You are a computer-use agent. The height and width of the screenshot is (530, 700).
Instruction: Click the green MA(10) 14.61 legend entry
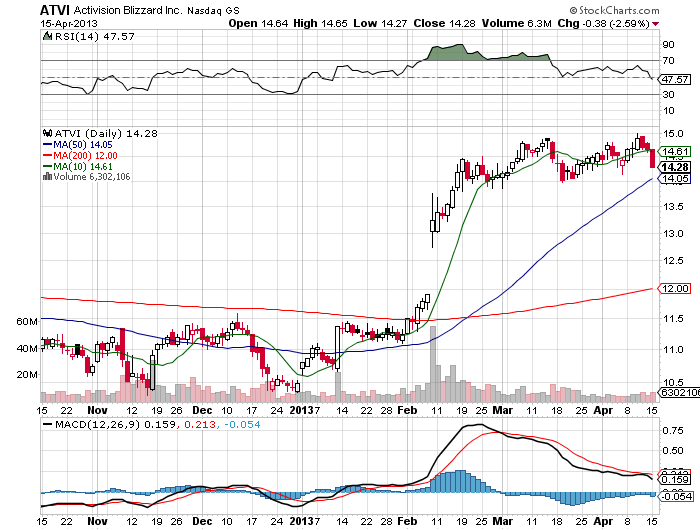pos(78,167)
